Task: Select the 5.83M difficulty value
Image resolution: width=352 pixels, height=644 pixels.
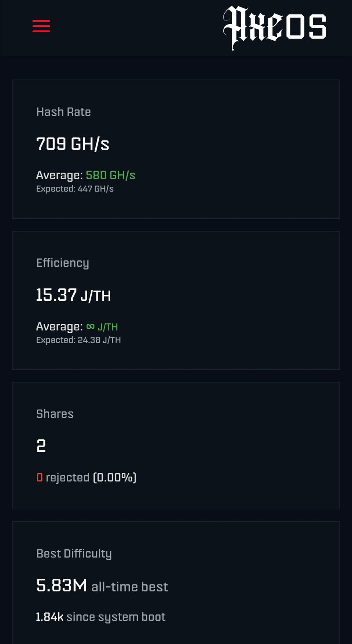Action: 62,585
